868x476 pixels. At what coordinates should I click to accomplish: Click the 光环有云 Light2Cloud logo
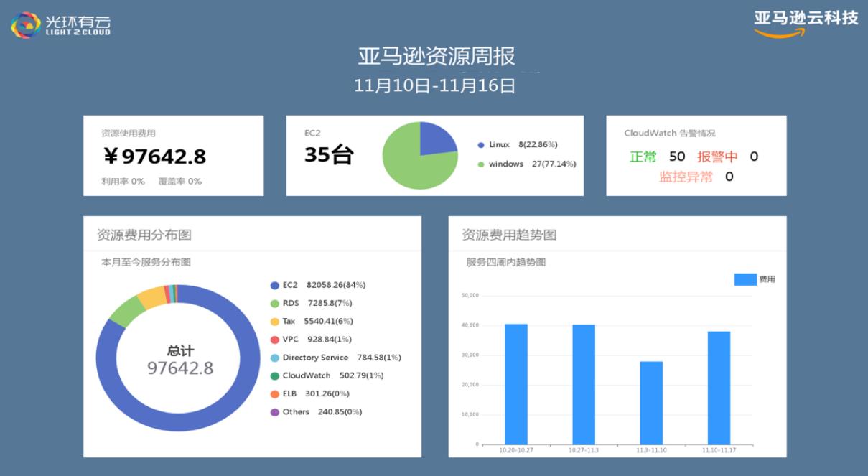tap(61, 24)
